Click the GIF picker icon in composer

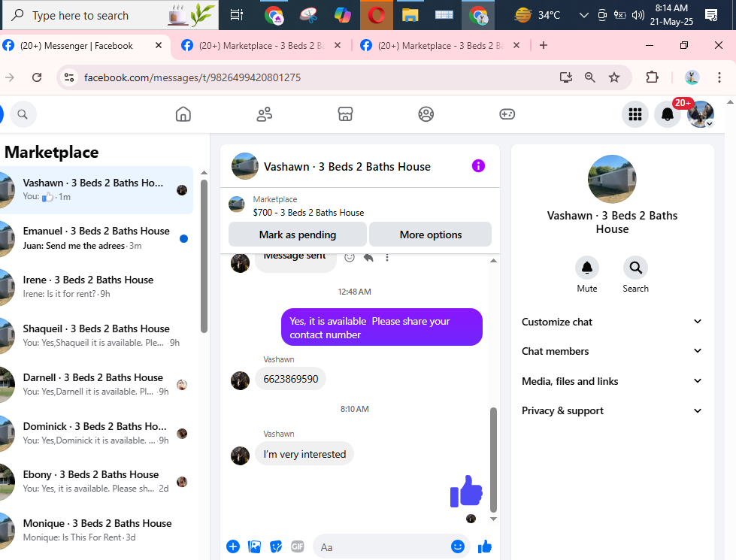click(x=298, y=546)
